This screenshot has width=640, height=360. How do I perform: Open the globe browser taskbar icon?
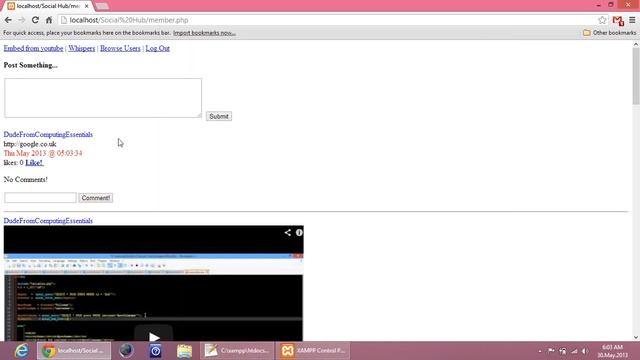(126, 351)
